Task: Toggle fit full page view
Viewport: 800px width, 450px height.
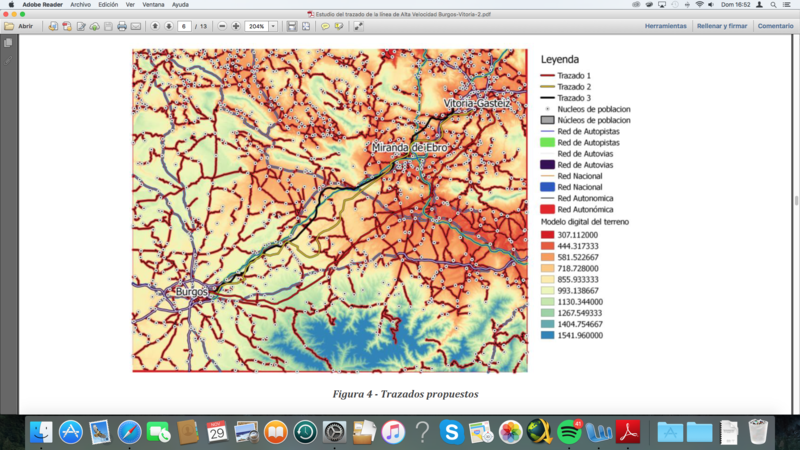Action: [306, 26]
